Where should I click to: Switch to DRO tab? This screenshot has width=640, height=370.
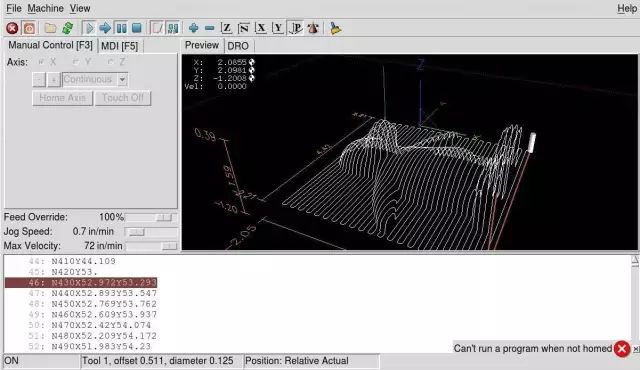point(238,46)
